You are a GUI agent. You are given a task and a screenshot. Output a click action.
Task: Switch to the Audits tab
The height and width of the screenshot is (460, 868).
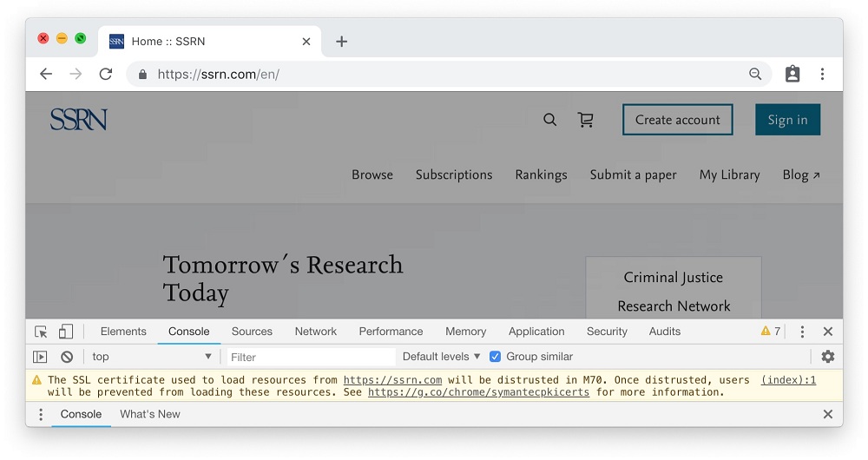click(664, 332)
